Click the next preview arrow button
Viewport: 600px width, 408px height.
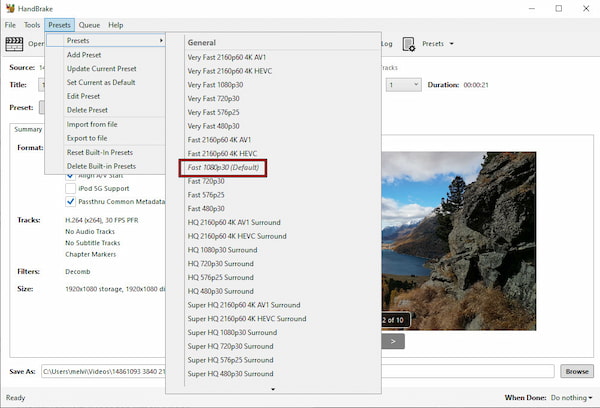tap(393, 341)
